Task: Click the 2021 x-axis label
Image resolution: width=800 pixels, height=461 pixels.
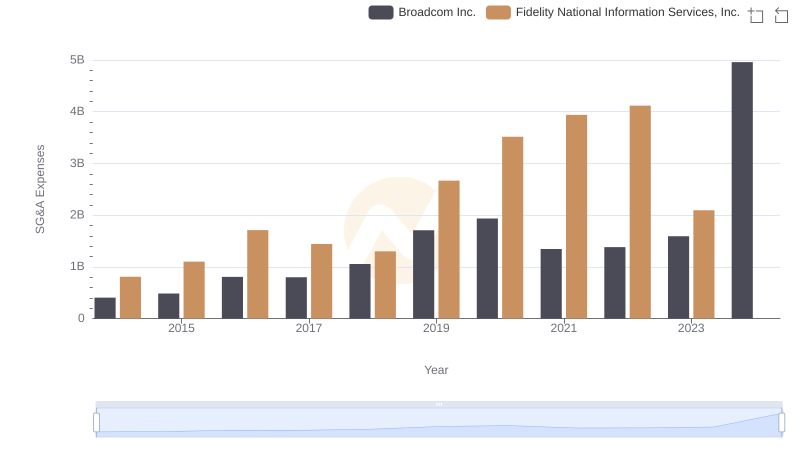Action: pyautogui.click(x=563, y=328)
